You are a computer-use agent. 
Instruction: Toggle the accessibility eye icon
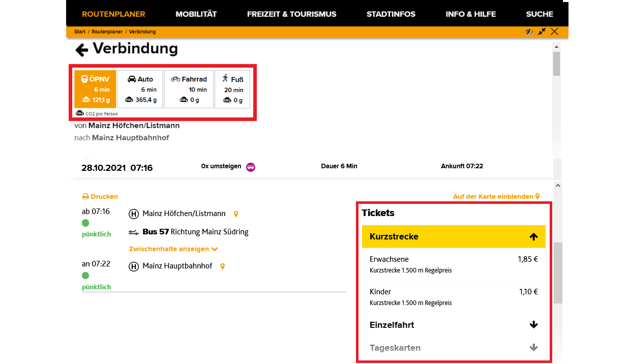529,32
